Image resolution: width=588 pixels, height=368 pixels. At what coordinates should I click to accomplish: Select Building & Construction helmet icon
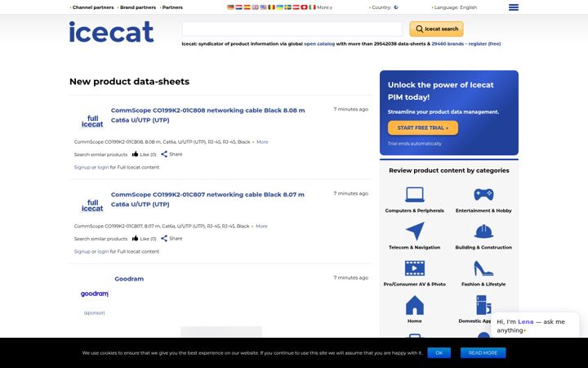(483, 231)
